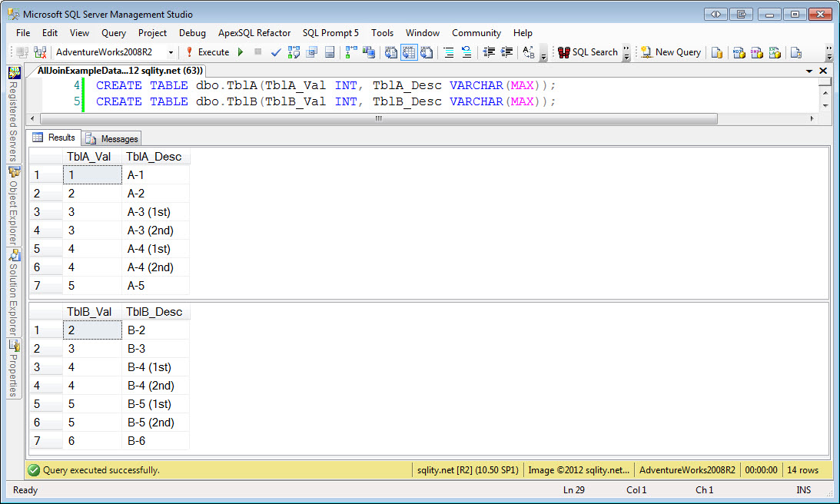This screenshot has height=504, width=840.
Task: Click the SQL Search binoculars button
Action: click(588, 52)
